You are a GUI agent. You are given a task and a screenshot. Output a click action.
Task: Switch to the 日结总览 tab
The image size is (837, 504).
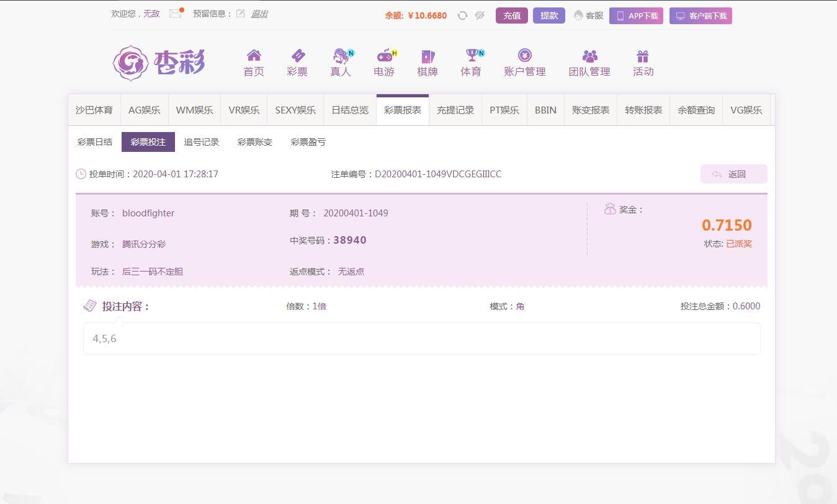point(350,110)
